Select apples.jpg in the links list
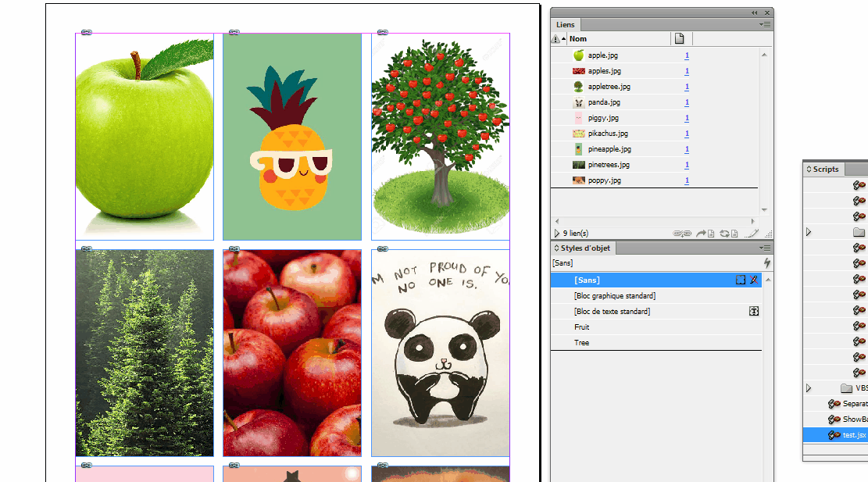Viewport: 868px width, 482px height. coord(655,71)
